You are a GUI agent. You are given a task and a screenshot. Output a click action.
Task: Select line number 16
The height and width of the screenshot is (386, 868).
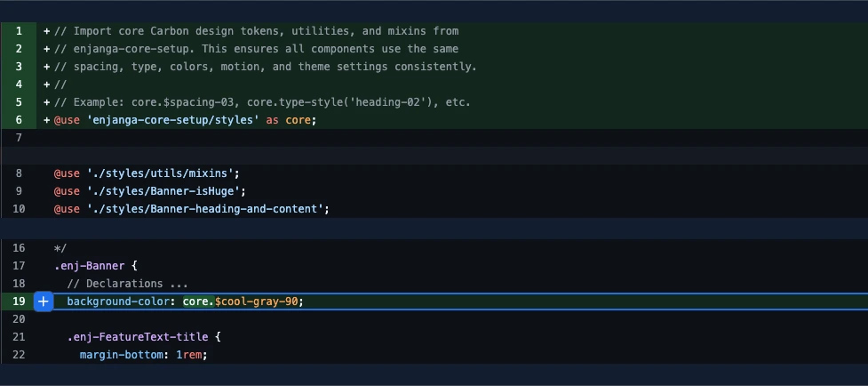click(19, 248)
